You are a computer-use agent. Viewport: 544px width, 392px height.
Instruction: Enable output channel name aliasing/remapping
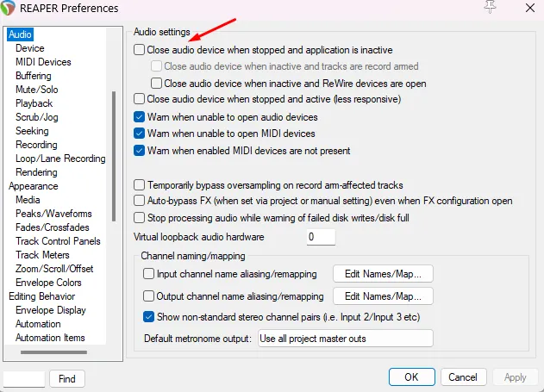148,296
